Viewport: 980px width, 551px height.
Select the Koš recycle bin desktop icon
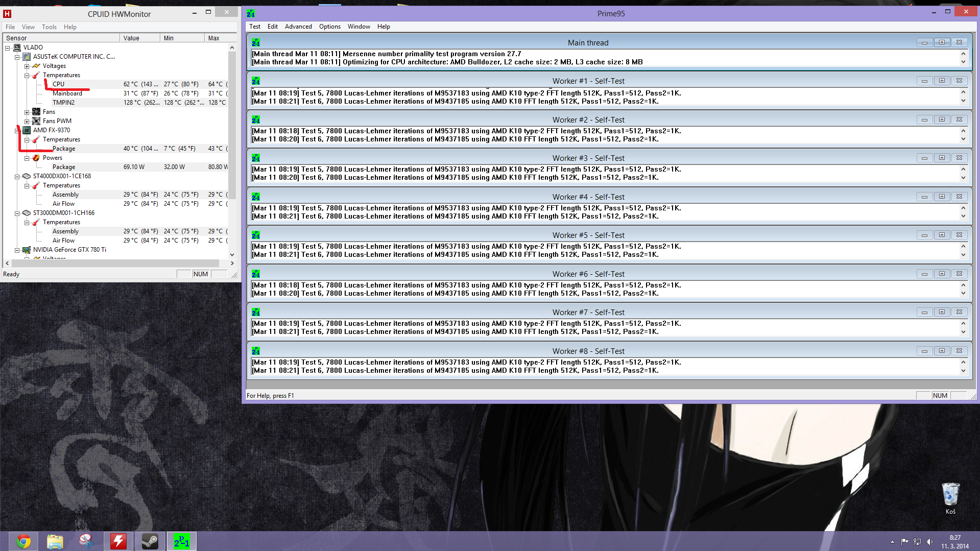(x=950, y=498)
